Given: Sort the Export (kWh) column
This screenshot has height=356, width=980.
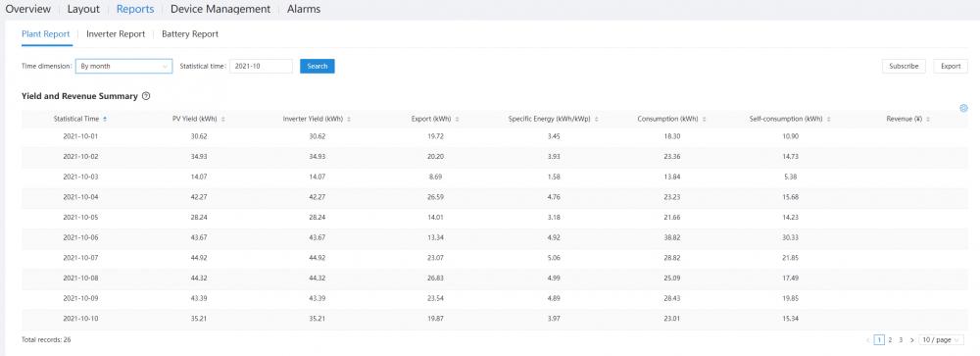Looking at the screenshot, I should pos(458,119).
